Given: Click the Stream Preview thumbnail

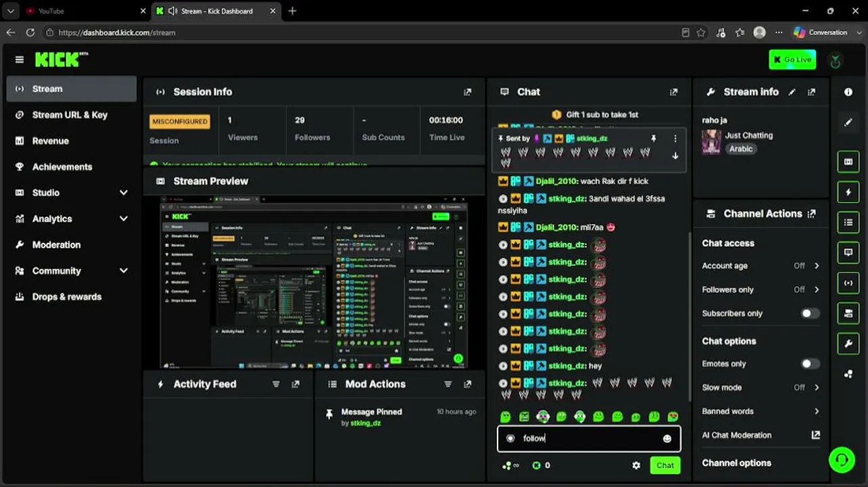Looking at the screenshot, I should coord(314,282).
